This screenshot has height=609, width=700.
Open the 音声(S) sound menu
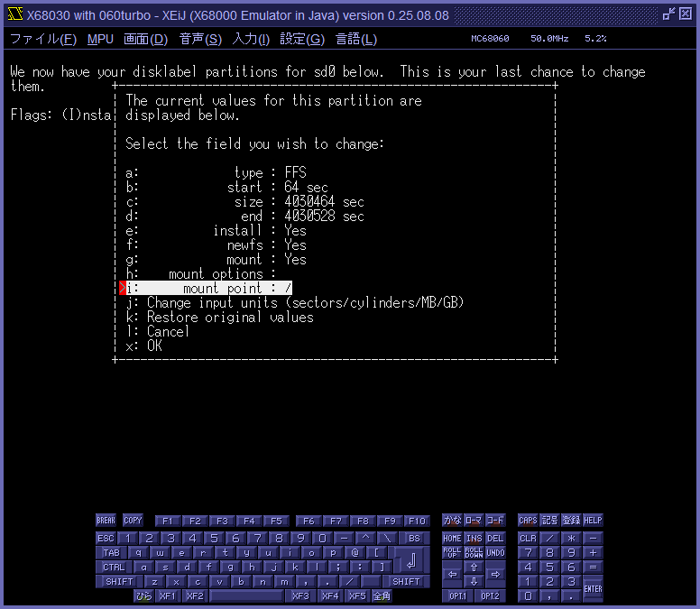pyautogui.click(x=200, y=40)
